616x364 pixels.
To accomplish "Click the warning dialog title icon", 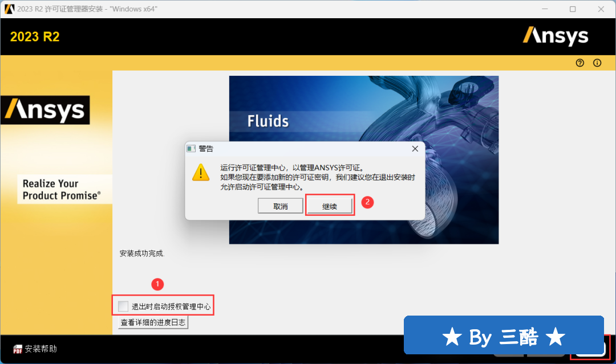I will [x=191, y=149].
